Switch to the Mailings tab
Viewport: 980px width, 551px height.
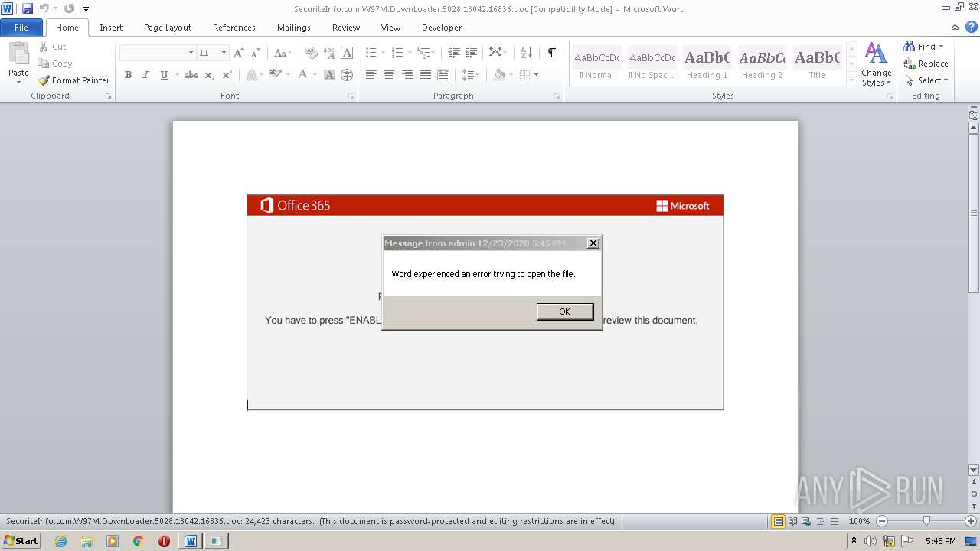294,28
